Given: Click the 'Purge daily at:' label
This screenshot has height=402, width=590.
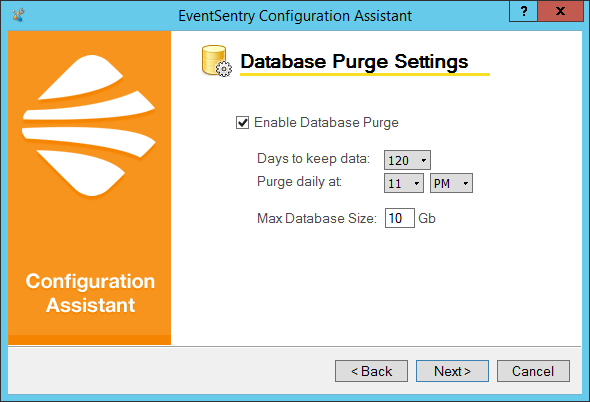Looking at the screenshot, I should pos(299,182).
